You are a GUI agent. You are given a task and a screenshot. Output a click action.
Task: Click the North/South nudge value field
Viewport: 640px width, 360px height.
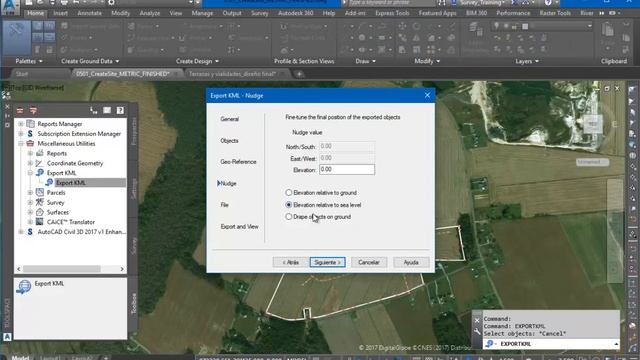click(x=347, y=146)
